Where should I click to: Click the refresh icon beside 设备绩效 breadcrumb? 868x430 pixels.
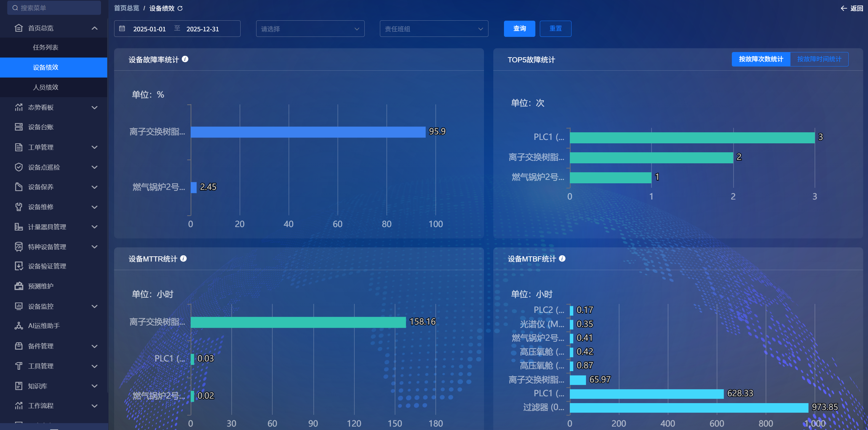pyautogui.click(x=180, y=8)
